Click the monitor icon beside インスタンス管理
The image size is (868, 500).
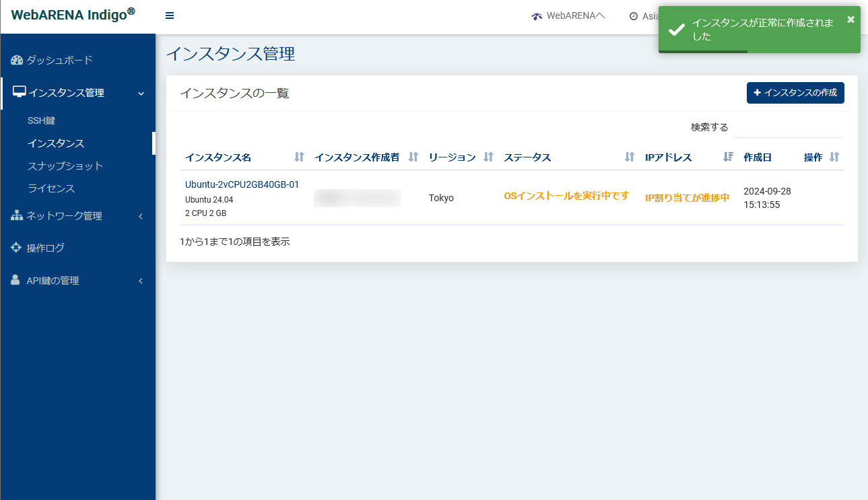[20, 92]
